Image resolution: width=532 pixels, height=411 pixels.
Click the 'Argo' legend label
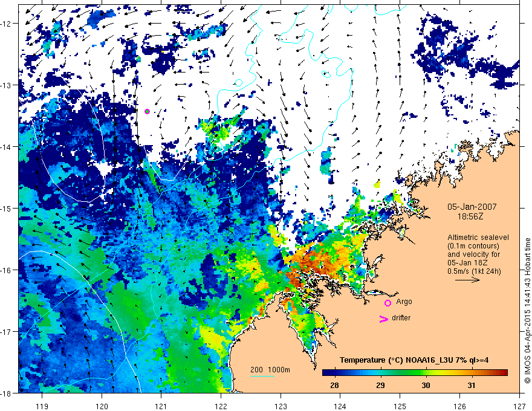click(404, 302)
